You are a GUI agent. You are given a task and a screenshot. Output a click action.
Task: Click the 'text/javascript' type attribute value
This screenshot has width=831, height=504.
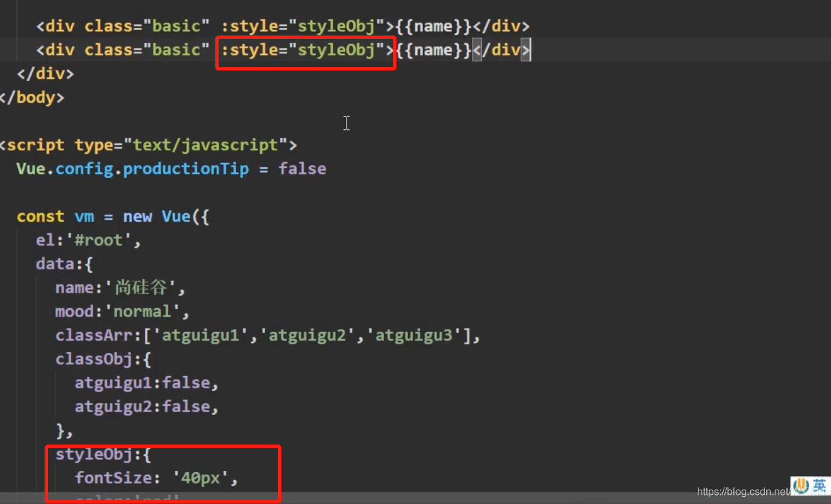[x=205, y=145]
